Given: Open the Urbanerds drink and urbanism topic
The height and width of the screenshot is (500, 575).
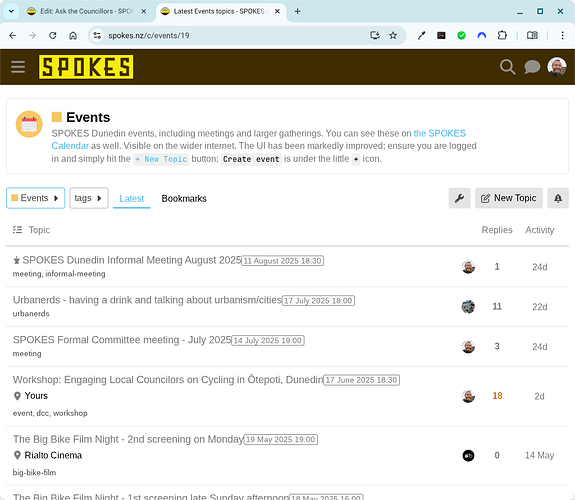Looking at the screenshot, I should 147,300.
